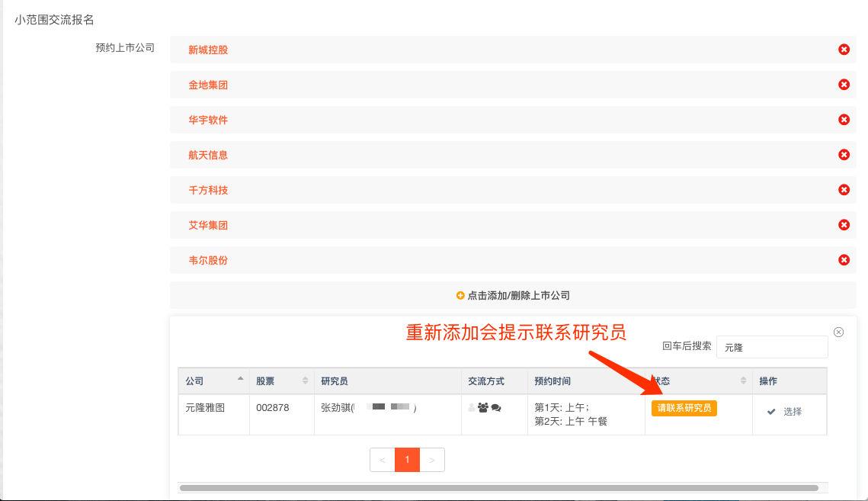The width and height of the screenshot is (868, 501).
Task: Open the 新城控股 company link
Action: (208, 50)
